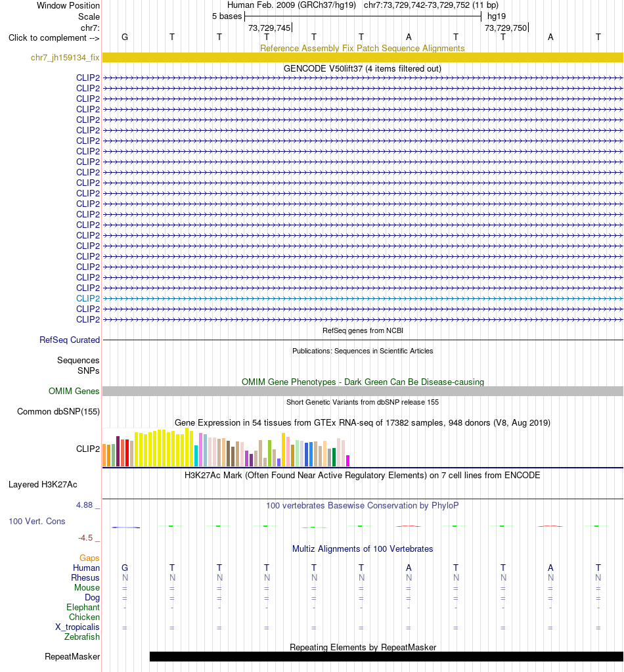Screen dimensions: 624x672
Task: Open the Reference Assembly Fix Patch Sequence Alignments title
Action: [x=363, y=48]
